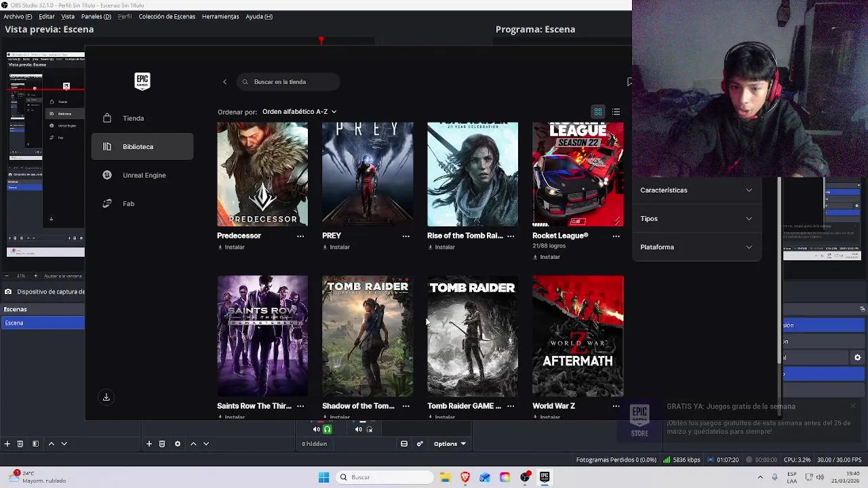
Task: Open mixer Options dropdown
Action: (450, 444)
